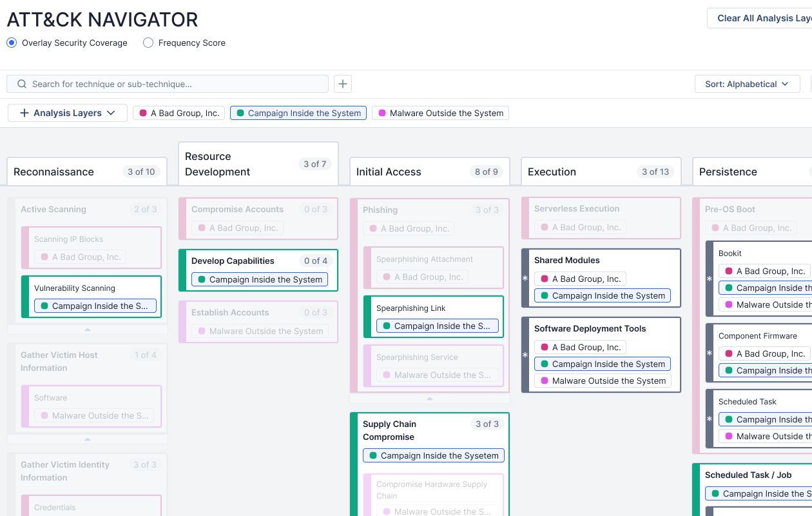Select the Pre-OS Boot technique

pyautogui.click(x=730, y=209)
